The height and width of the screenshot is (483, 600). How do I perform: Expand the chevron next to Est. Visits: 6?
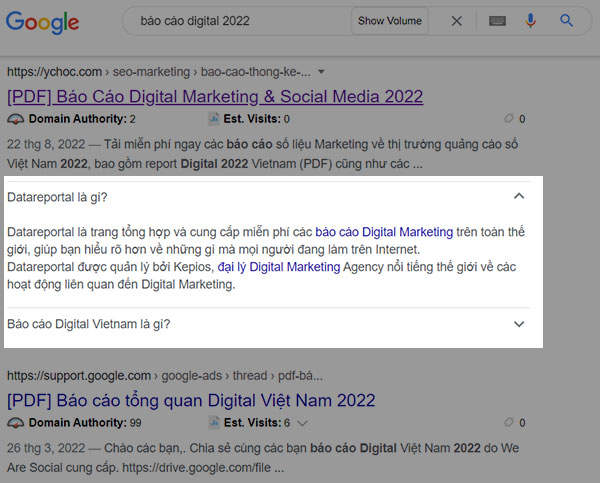(x=302, y=423)
